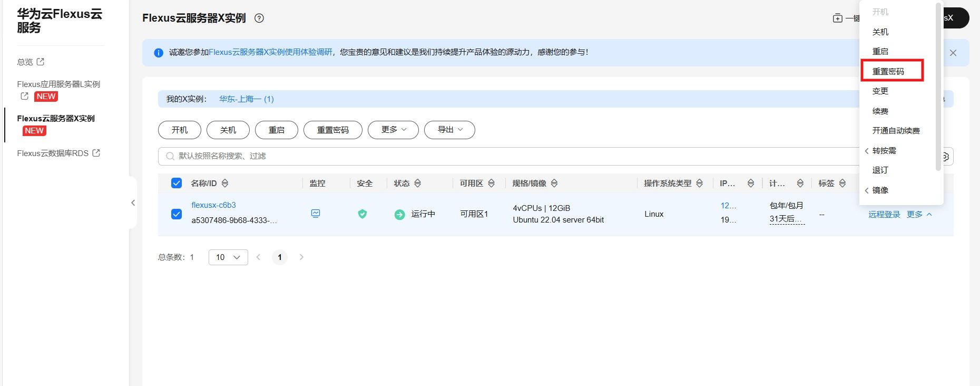Image resolution: width=980 pixels, height=386 pixels.
Task: Sort the table by 标签 column
Action: [x=842, y=184]
